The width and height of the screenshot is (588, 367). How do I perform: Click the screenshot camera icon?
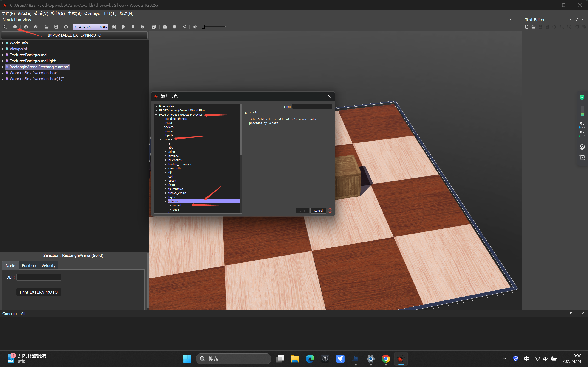pyautogui.click(x=165, y=27)
